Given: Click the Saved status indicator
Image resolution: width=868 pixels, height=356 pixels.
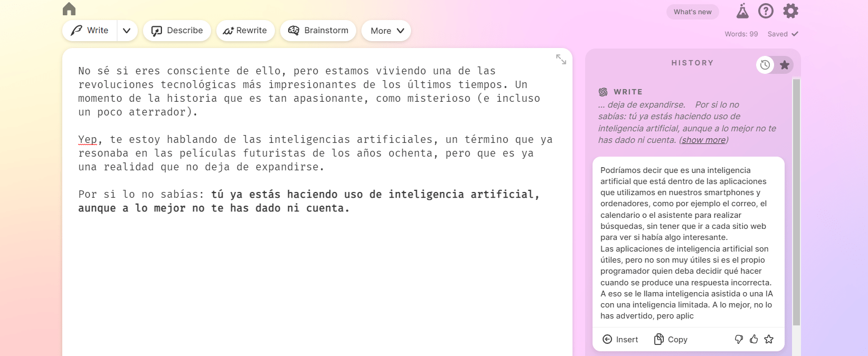Looking at the screenshot, I should coord(783,34).
